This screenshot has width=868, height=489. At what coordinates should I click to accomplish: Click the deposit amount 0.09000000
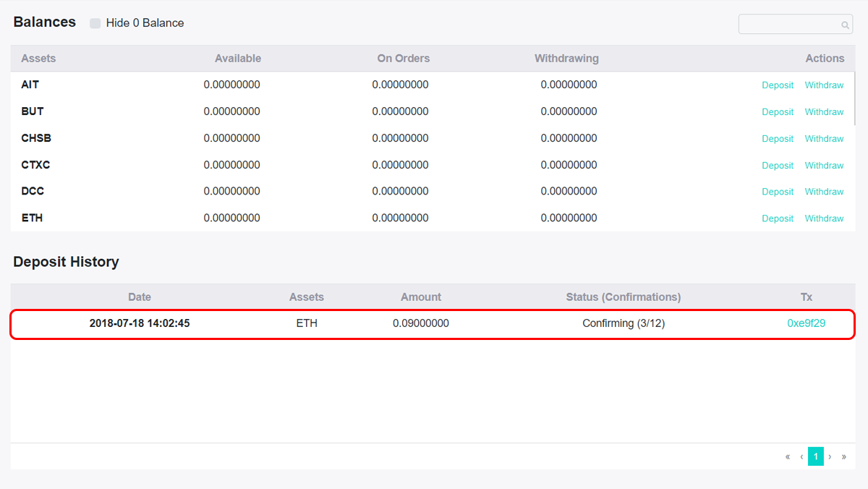(x=421, y=323)
